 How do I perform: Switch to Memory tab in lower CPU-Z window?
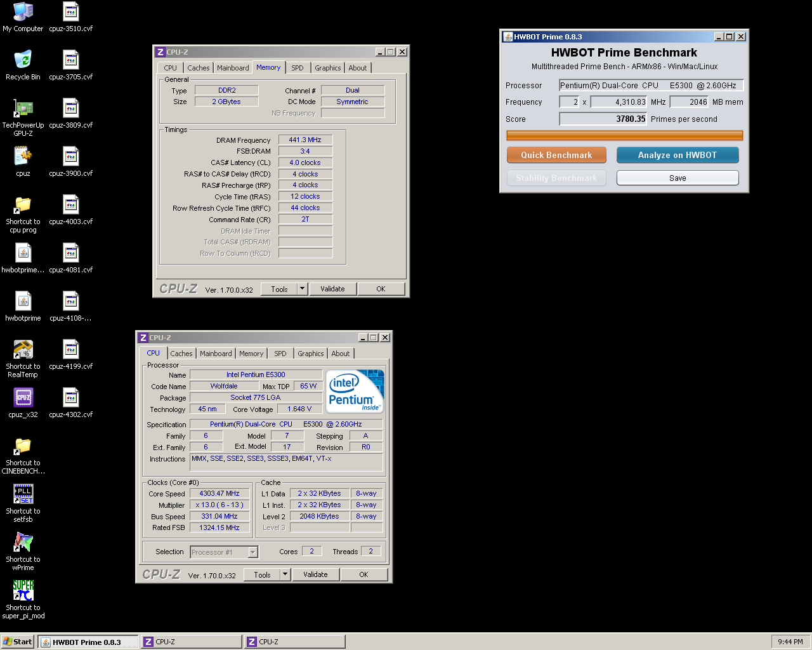tap(251, 354)
